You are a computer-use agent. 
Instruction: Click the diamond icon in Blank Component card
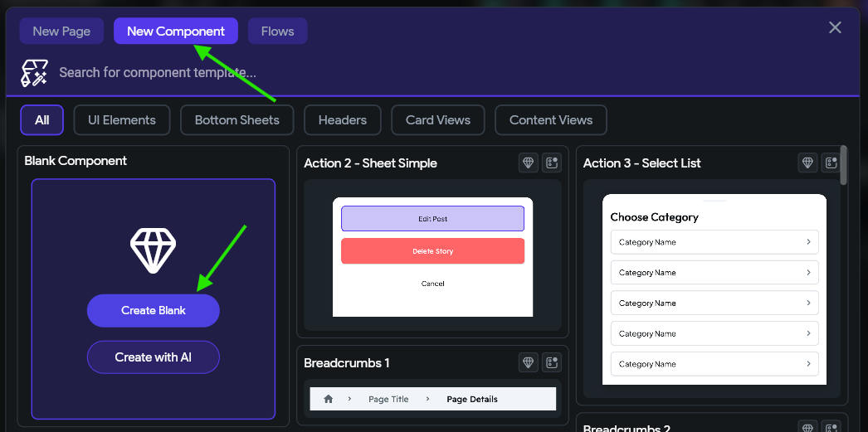tap(154, 251)
